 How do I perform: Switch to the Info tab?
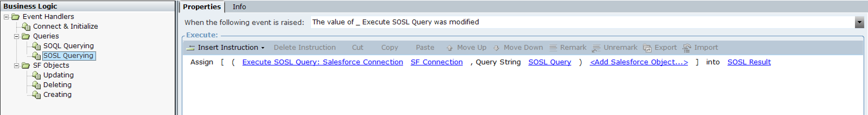(x=239, y=7)
